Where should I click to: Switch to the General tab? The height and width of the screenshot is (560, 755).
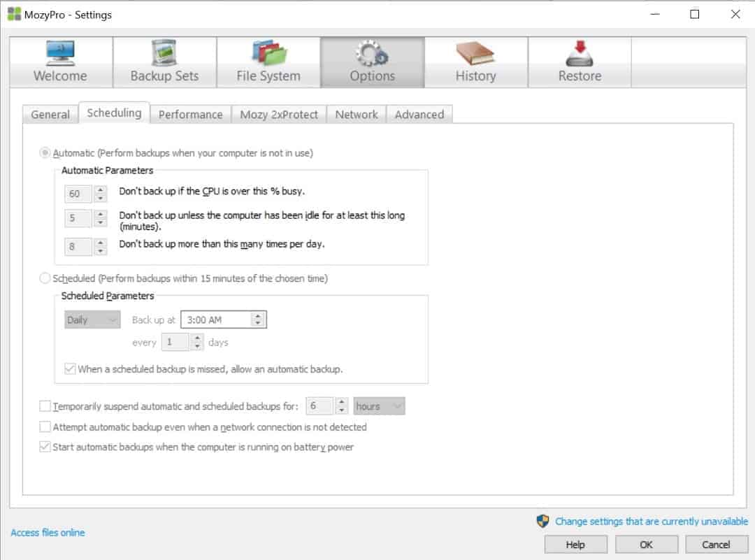(50, 115)
